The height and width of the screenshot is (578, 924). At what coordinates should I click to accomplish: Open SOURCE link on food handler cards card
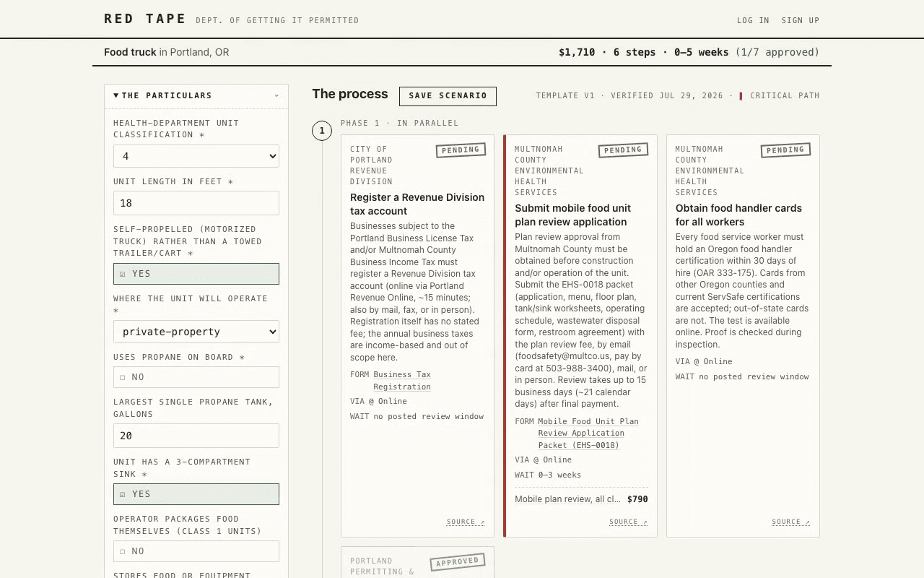point(790,522)
